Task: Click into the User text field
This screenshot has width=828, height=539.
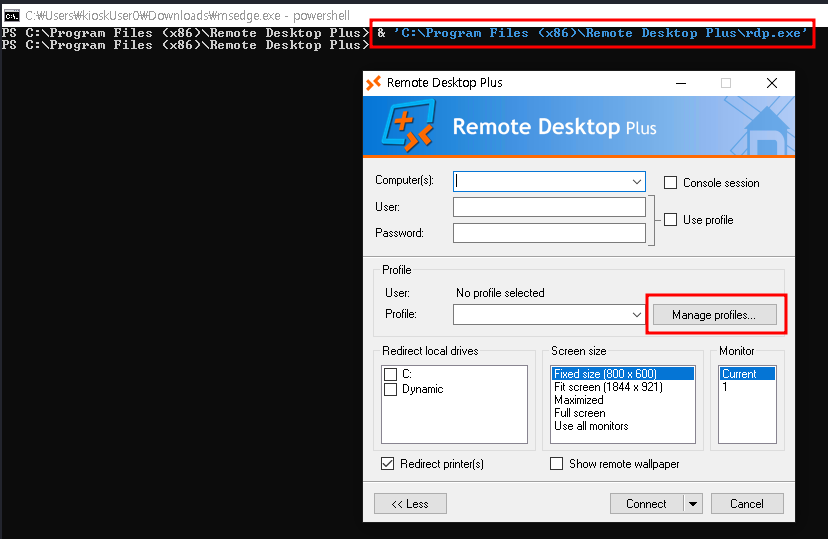Action: [549, 207]
